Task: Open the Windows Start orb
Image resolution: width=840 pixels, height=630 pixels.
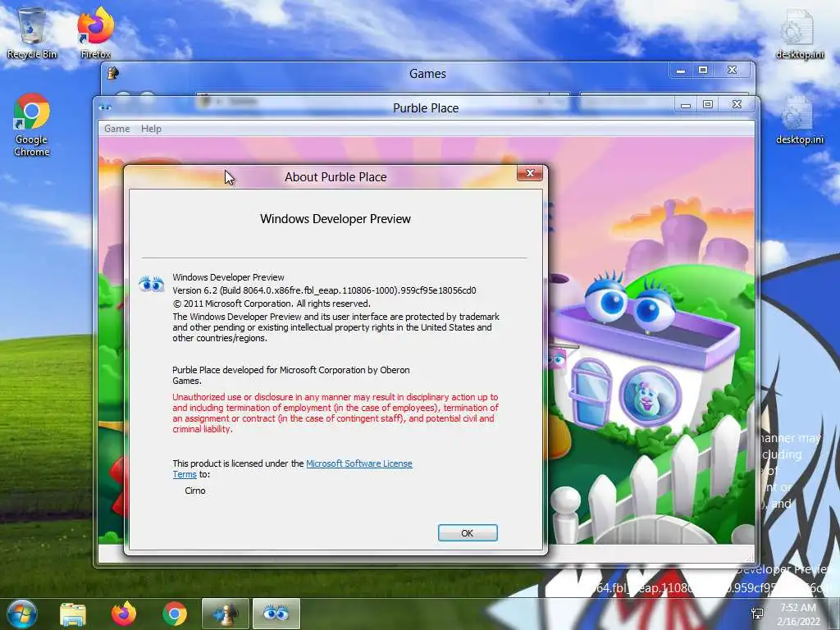Action: tap(21, 614)
